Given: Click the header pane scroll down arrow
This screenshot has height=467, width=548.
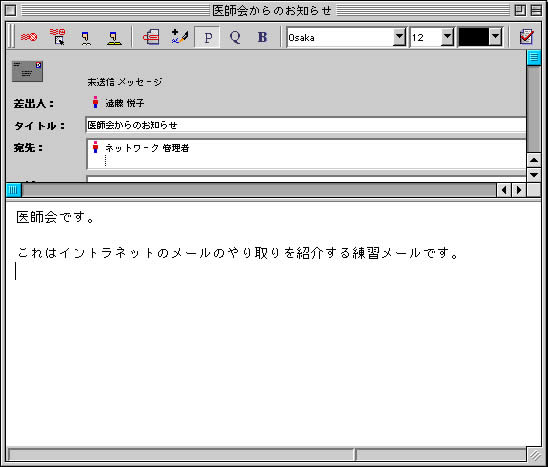Looking at the screenshot, I should point(534,175).
